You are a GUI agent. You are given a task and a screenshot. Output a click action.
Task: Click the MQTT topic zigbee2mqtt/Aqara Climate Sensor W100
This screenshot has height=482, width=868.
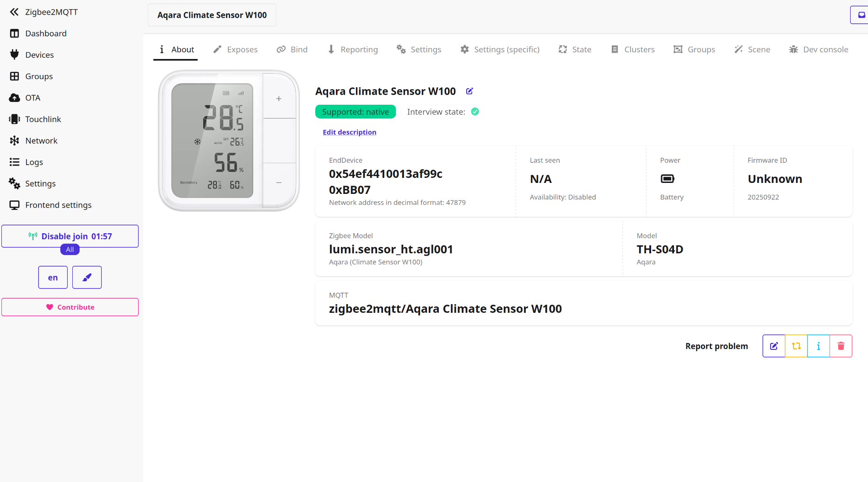[445, 309]
